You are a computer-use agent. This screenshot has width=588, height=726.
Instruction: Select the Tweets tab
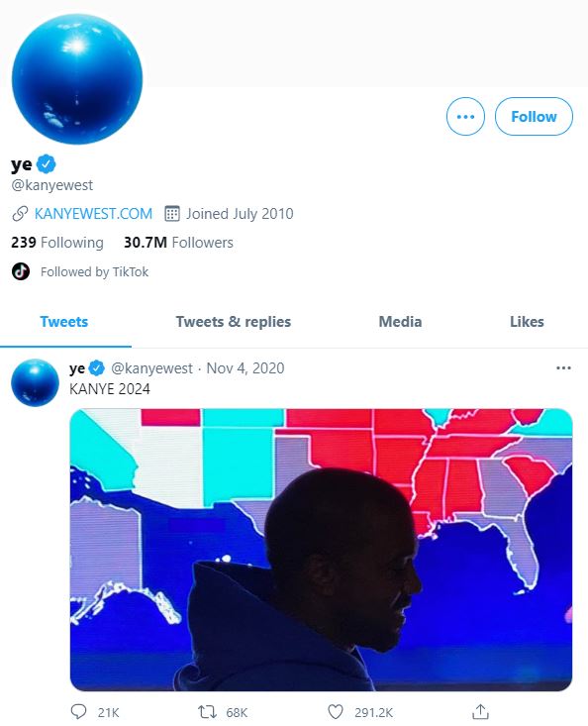click(x=63, y=322)
